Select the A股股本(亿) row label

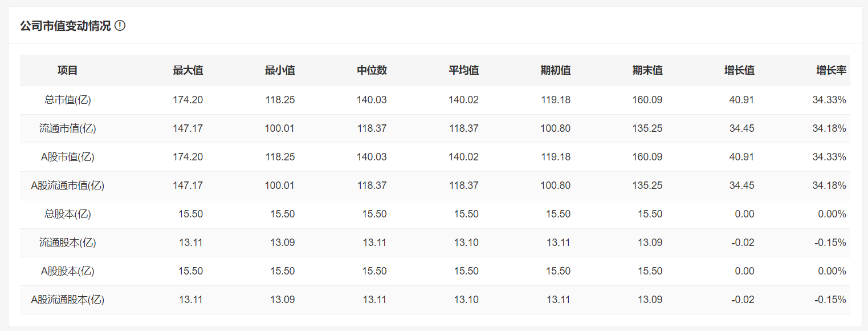68,271
